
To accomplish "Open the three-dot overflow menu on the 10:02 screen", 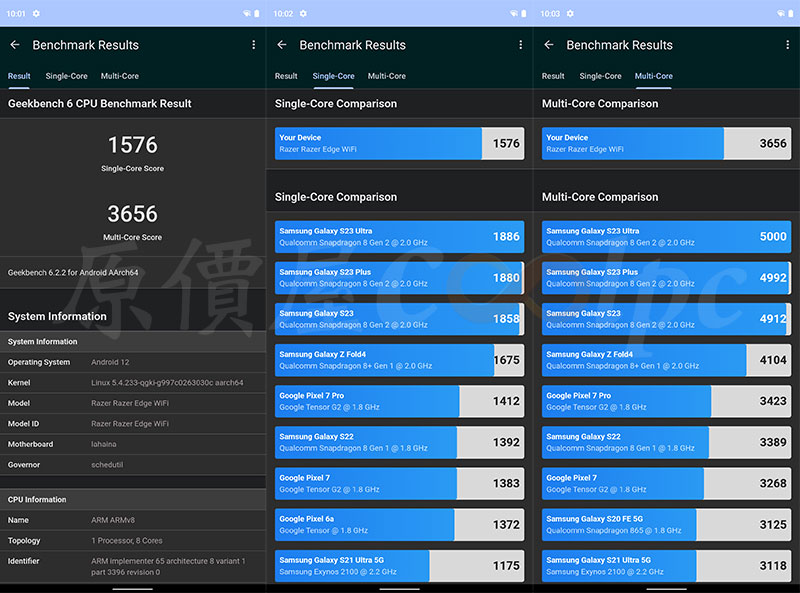I will (x=520, y=45).
